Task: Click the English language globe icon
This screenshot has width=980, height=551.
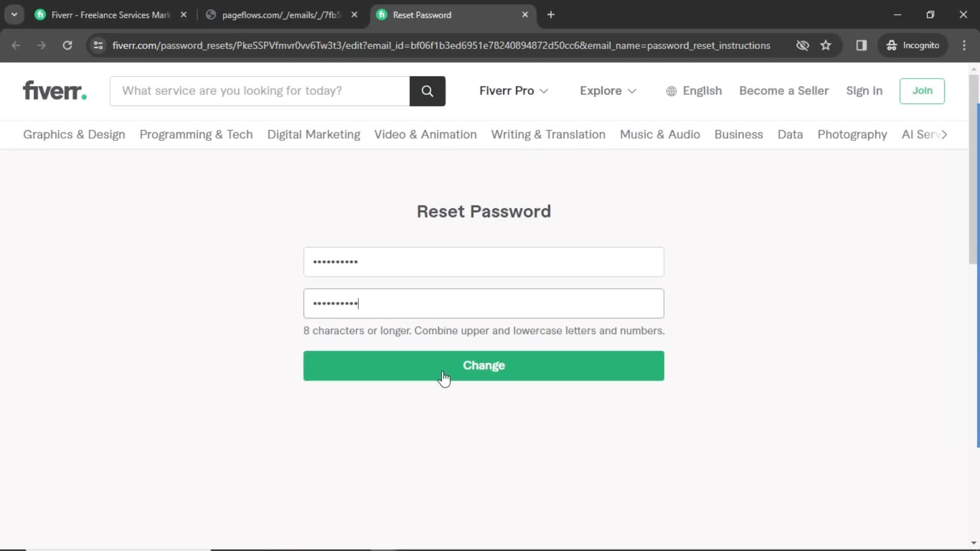Action: [x=671, y=91]
